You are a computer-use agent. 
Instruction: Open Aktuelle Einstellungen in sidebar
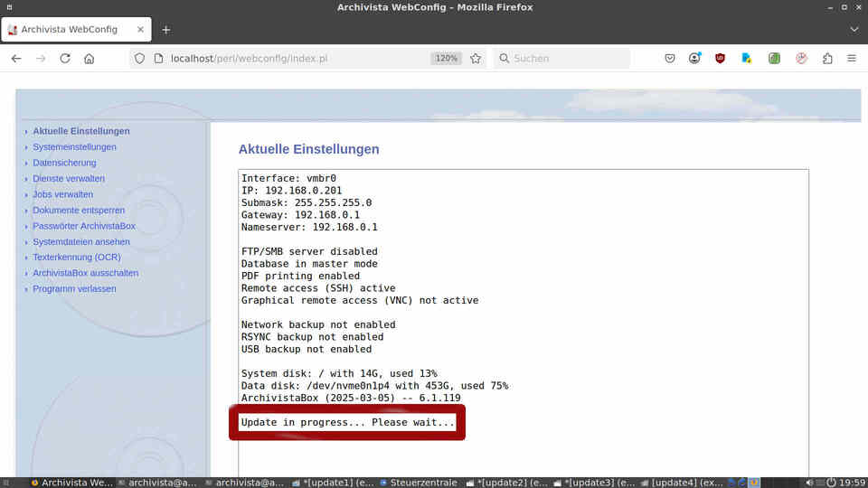(x=80, y=131)
